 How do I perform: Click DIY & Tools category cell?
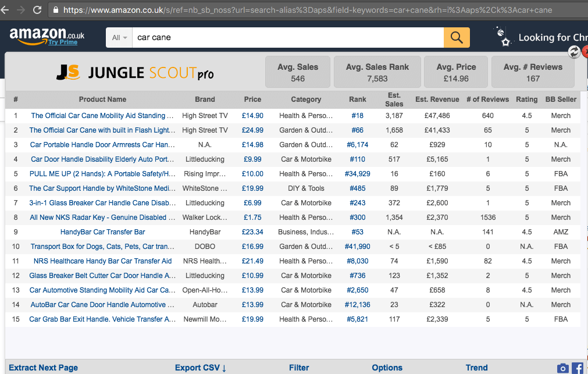click(306, 188)
